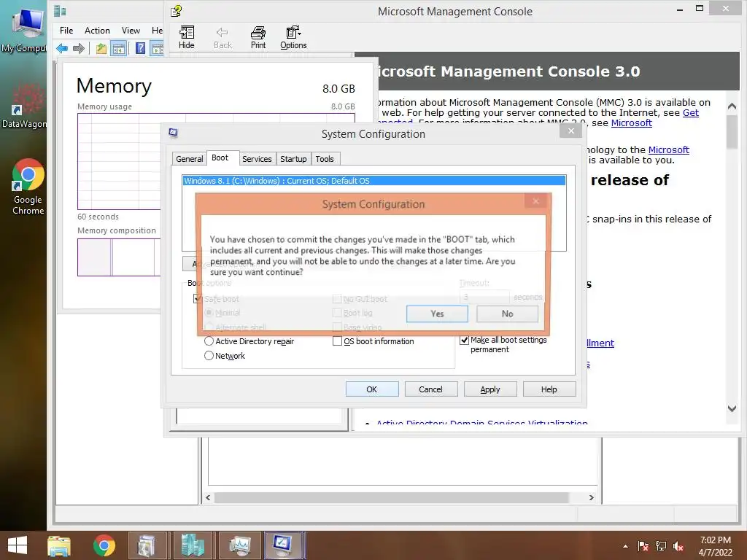The width and height of the screenshot is (747, 560).
Task: Open the Action menu in MMC
Action: tap(97, 31)
